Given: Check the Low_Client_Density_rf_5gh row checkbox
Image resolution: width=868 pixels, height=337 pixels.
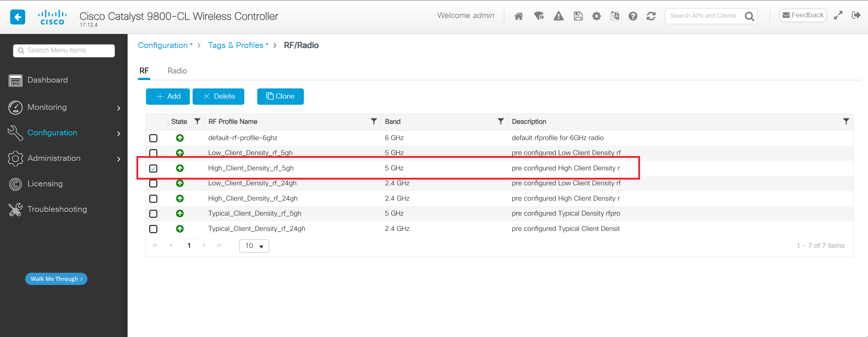Looking at the screenshot, I should pos(153,153).
